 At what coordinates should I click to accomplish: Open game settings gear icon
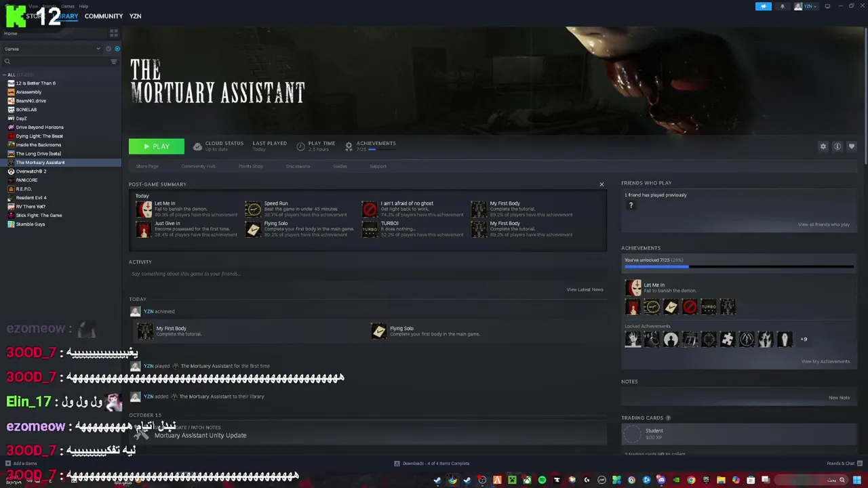tap(823, 146)
